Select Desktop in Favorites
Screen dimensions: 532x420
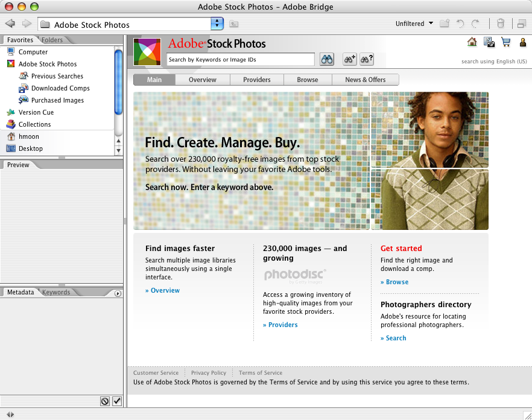[31, 148]
